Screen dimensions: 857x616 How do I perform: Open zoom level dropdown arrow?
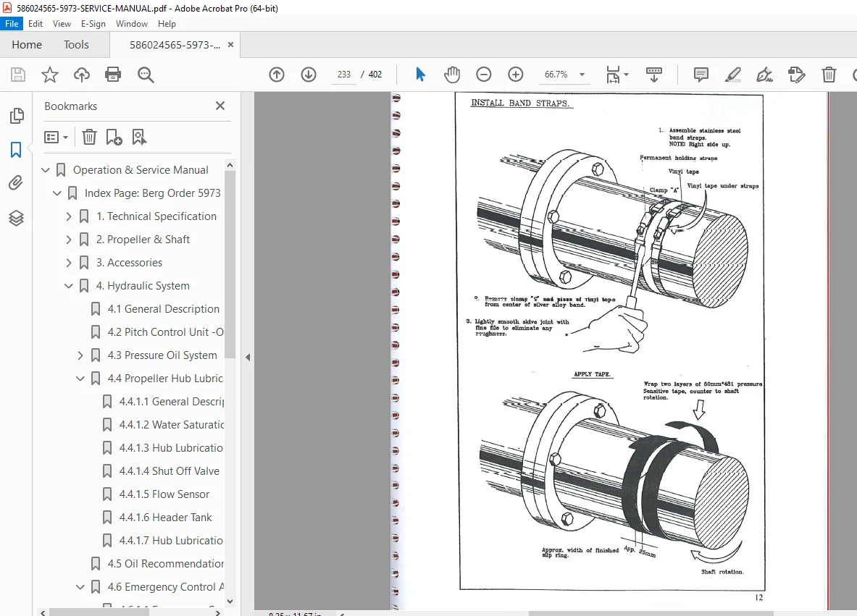pyautogui.click(x=582, y=75)
